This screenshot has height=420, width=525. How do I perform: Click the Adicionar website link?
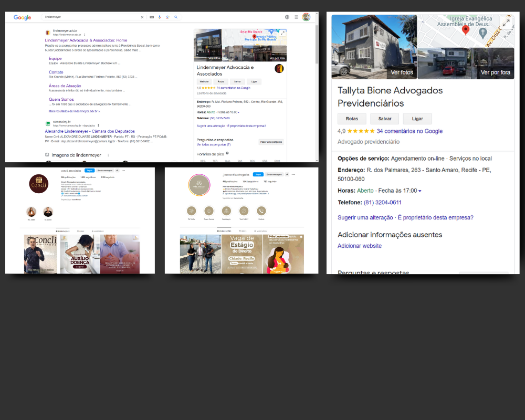pos(360,246)
